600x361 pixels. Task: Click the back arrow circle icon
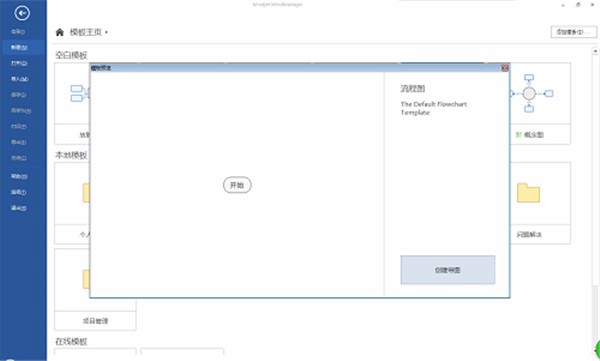pyautogui.click(x=22, y=13)
